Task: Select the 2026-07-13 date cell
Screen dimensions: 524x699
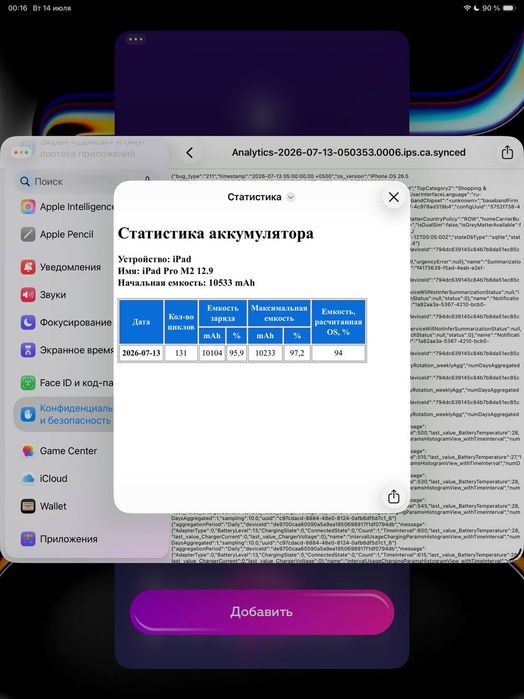Action: (x=141, y=353)
